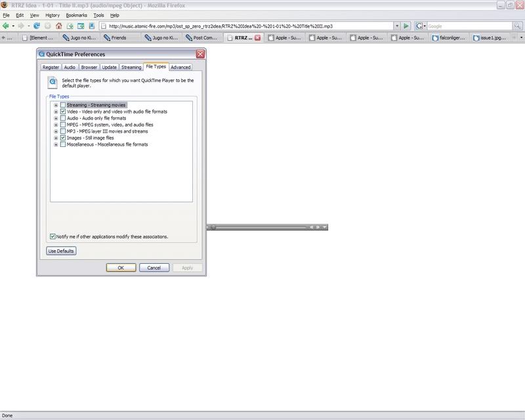Click the QuickTime playback position knob
Viewport: 525px width, 420px height.
click(x=213, y=227)
